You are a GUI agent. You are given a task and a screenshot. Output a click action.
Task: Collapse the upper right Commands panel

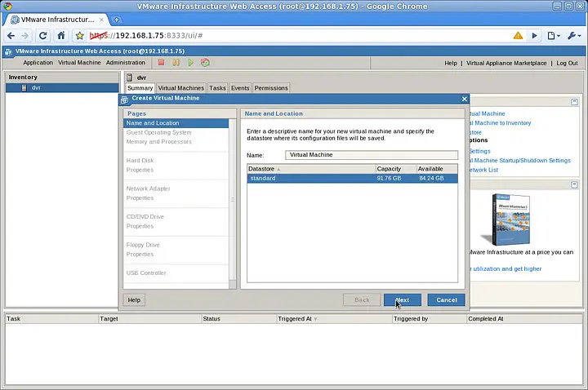coord(574,102)
